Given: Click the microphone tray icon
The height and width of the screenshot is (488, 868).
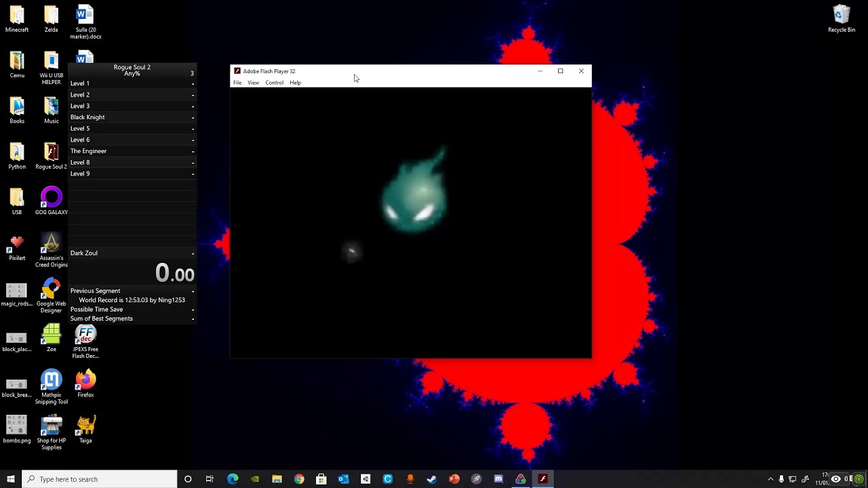Looking at the screenshot, I should (781, 479).
